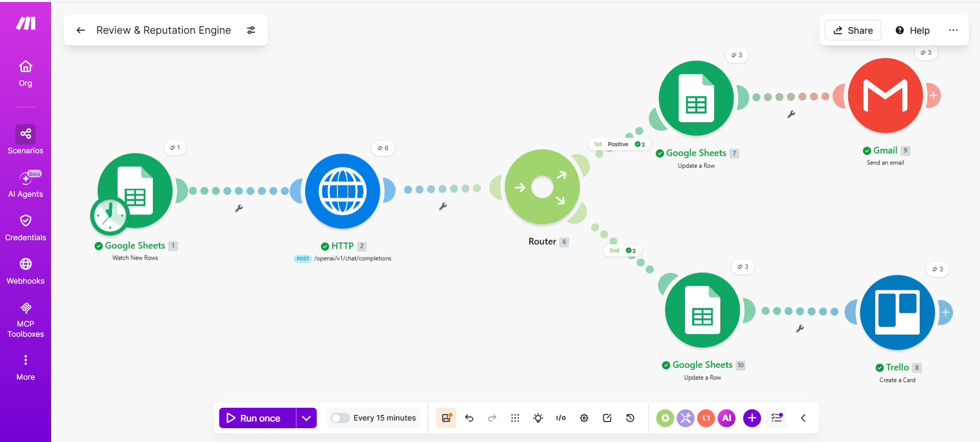
Task: Collapse the bottom toolbar chevron
Action: pos(803,418)
